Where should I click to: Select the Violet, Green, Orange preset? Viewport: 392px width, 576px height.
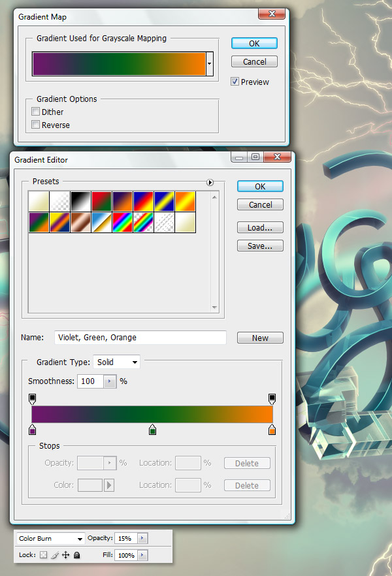tap(39, 222)
